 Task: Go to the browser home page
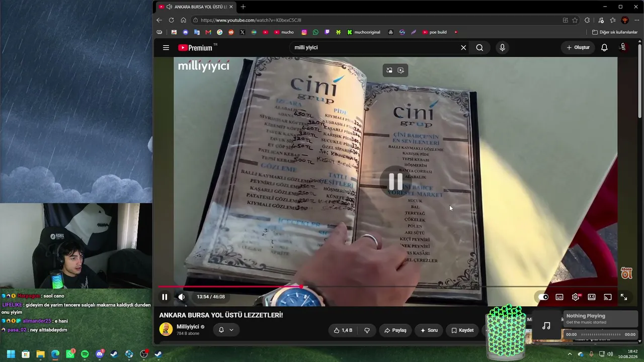click(183, 20)
